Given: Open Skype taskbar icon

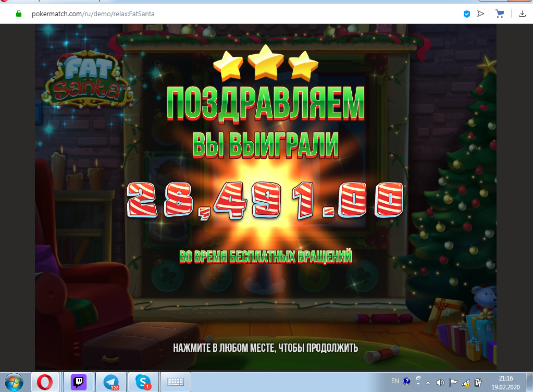Looking at the screenshot, I should pyautogui.click(x=143, y=382).
